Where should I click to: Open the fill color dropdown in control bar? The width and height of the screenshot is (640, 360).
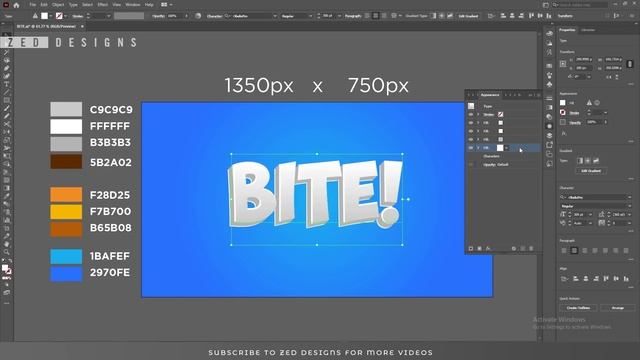51,16
